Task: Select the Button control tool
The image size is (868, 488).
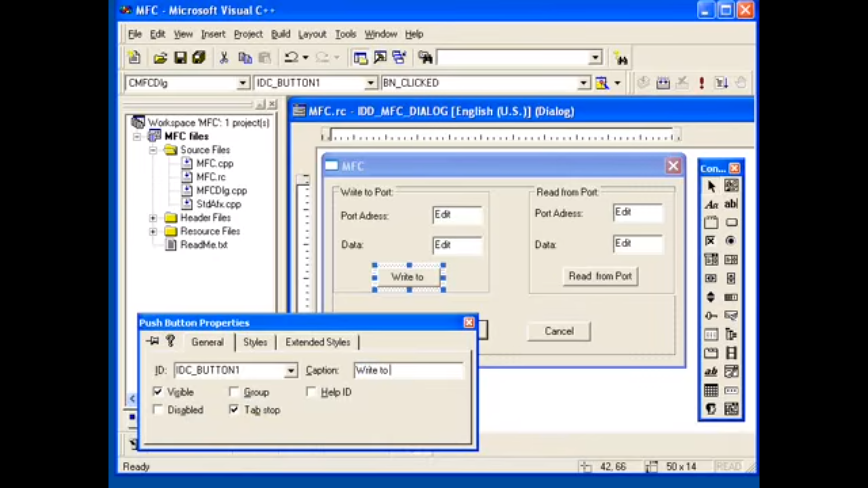Action: pyautogui.click(x=731, y=223)
